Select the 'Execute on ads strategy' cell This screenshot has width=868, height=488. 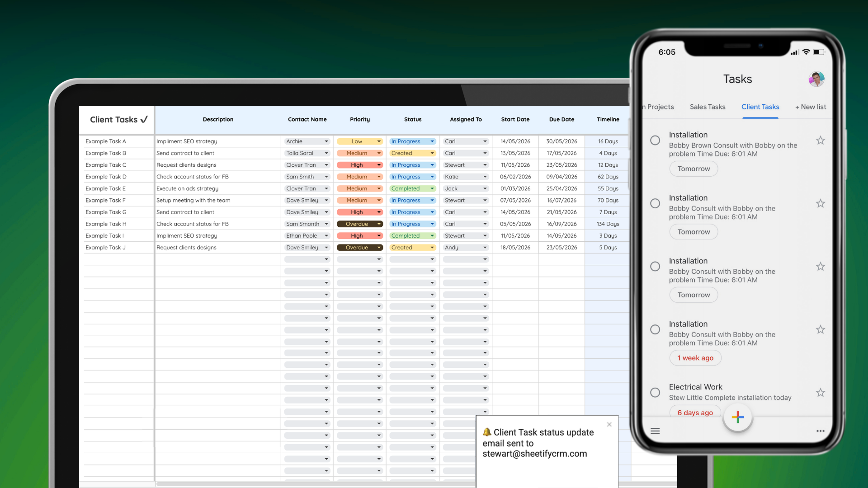218,188
